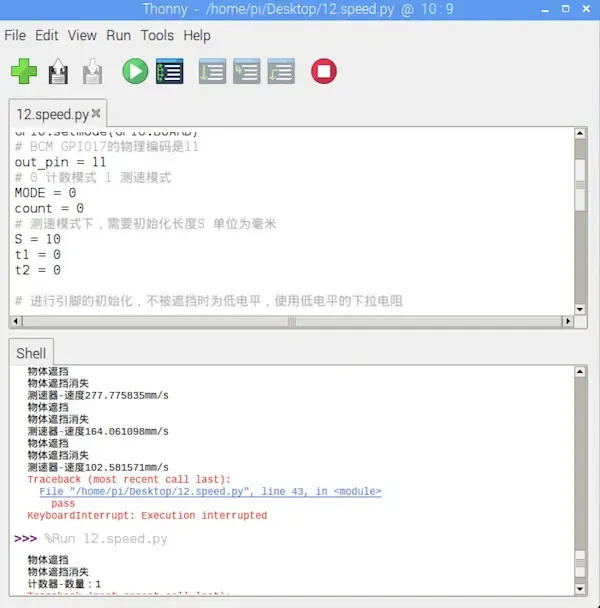Screen dimensions: 600x608
Task: Click the '%Run 12.speed.py' shell command
Action: [106, 539]
